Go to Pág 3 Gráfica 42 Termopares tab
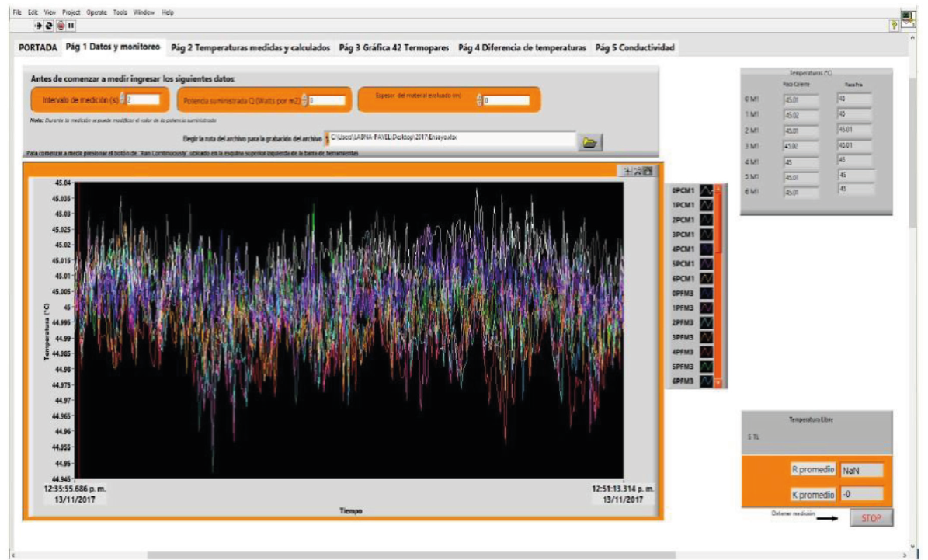 tap(394, 47)
